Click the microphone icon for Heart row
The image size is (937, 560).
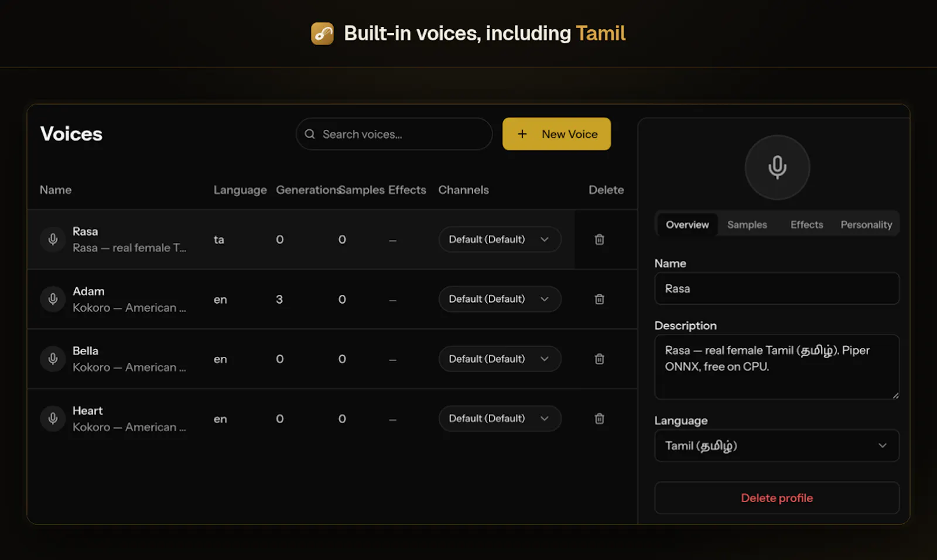coord(53,418)
